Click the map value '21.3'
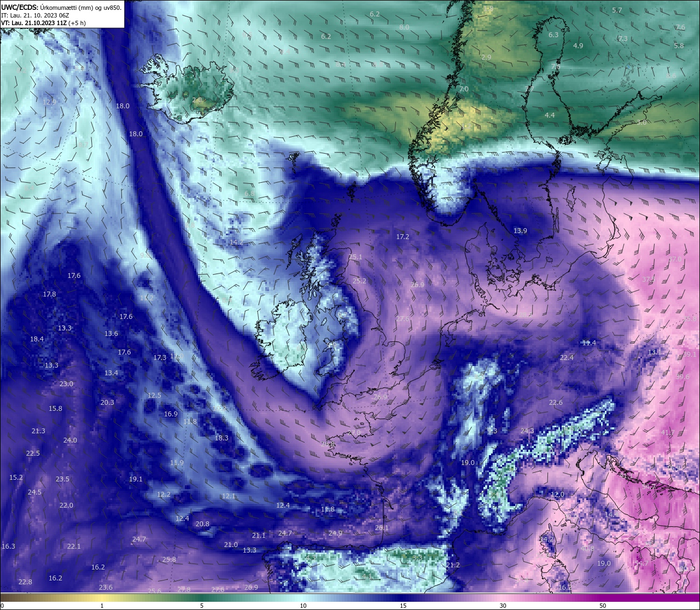 [38, 431]
